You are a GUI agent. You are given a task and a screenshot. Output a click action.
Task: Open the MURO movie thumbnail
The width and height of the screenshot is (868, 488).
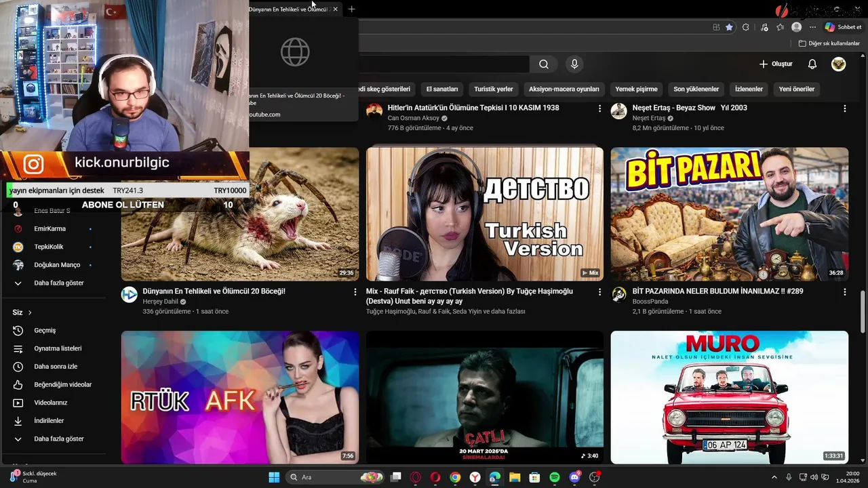click(x=729, y=397)
